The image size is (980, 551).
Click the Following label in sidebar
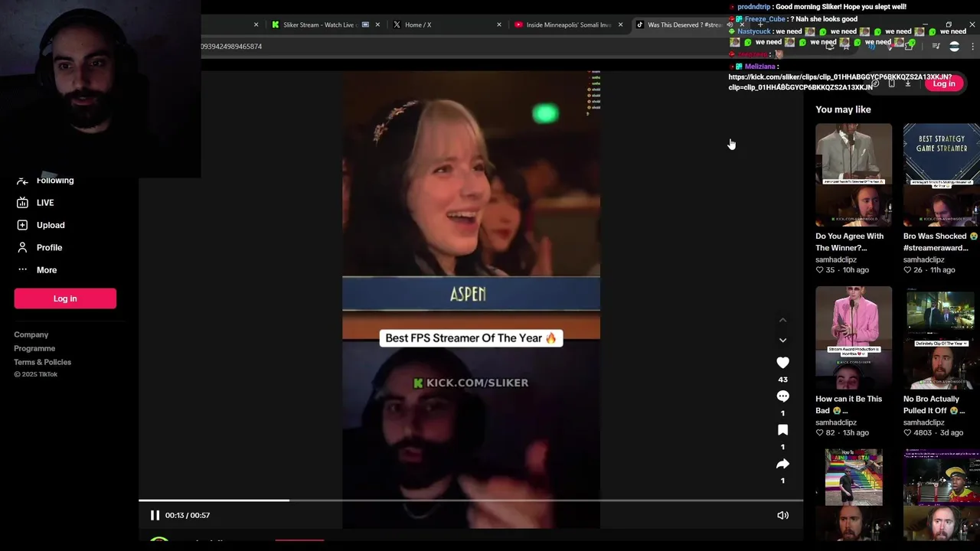click(55, 181)
